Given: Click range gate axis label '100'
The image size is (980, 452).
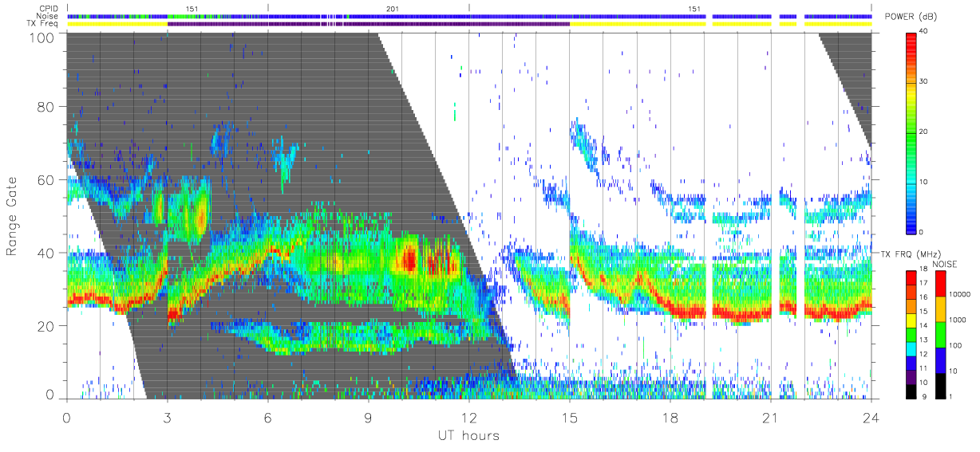Looking at the screenshot, I should 41,36.
